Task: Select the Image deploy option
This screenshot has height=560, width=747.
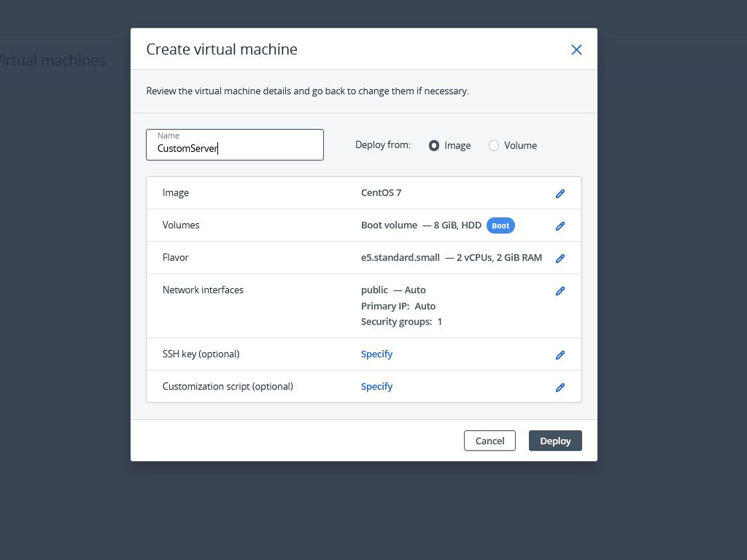Action: point(434,146)
